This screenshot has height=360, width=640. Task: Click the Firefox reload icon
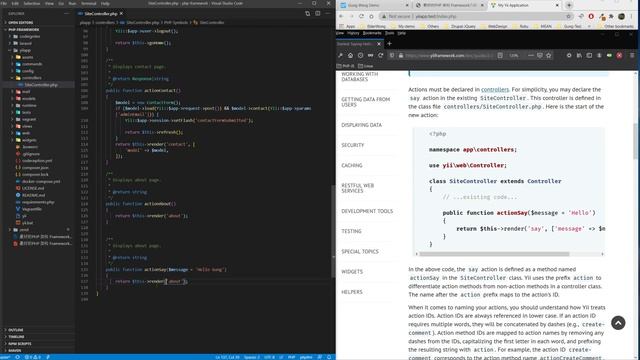click(x=380, y=56)
